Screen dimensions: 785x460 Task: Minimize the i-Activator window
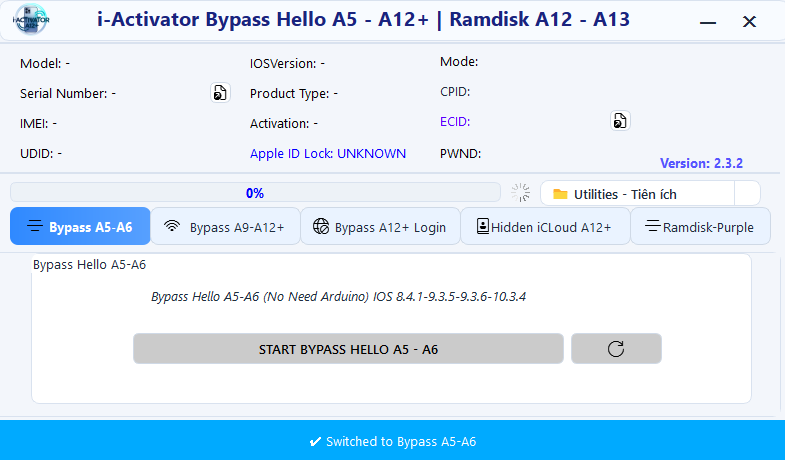[x=708, y=22]
